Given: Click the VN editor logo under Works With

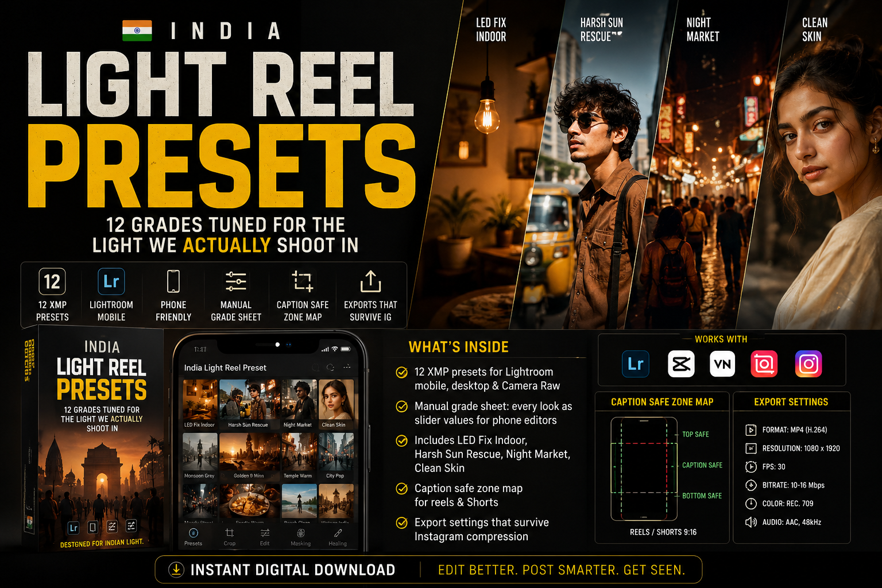Looking at the screenshot, I should point(722,364).
